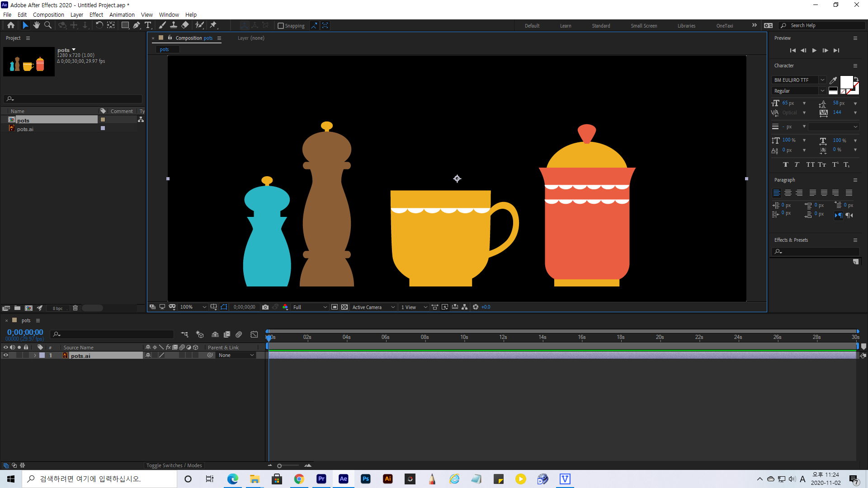Select the Hand tool
The height and width of the screenshot is (488, 868).
pyautogui.click(x=37, y=25)
